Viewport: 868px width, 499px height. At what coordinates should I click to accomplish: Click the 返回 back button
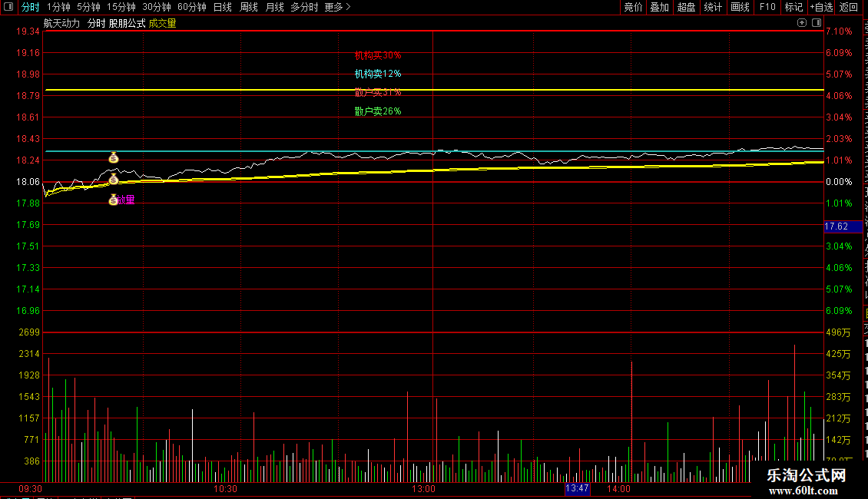849,7
